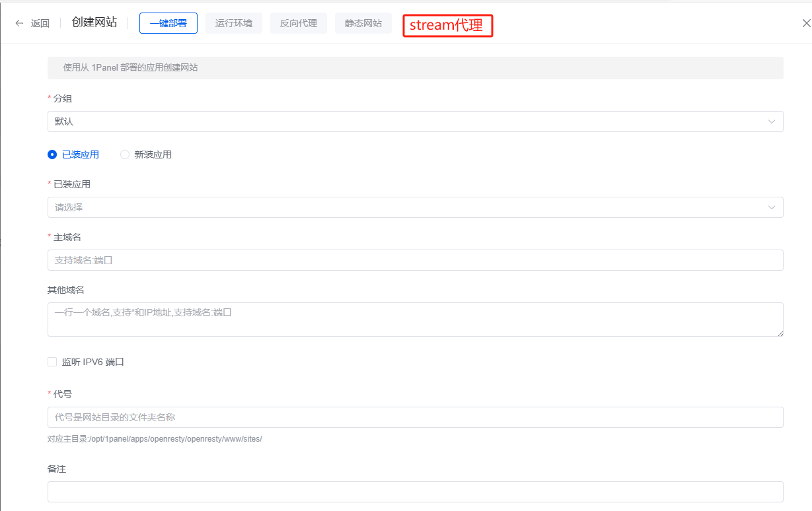Click the 创建网站 title
812x511 pixels.
click(94, 22)
